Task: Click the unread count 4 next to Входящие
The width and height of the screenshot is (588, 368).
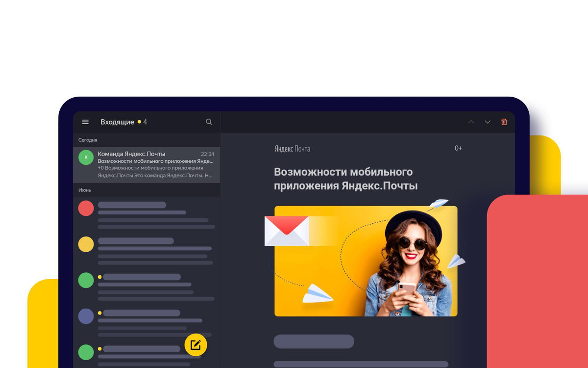Action: [145, 122]
